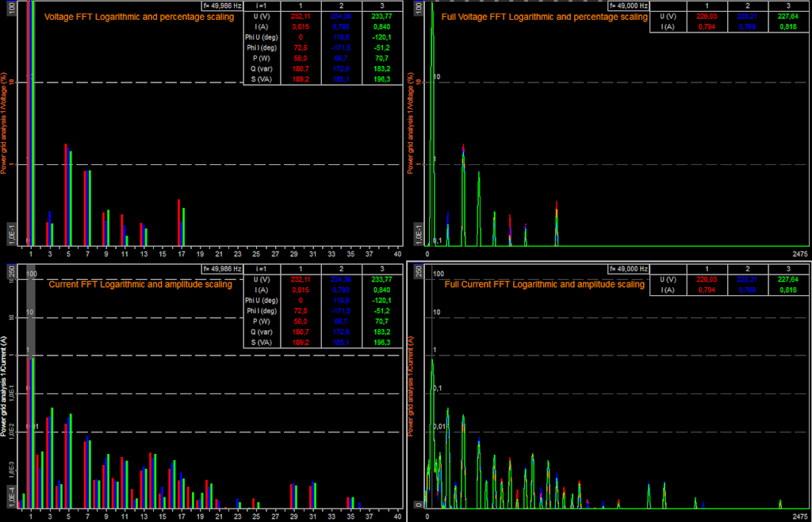Click the 'Full Voltage FFT Logarithmic and percentage scaling' title
Image resolution: width=812 pixels, height=522 pixels.
pos(544,17)
